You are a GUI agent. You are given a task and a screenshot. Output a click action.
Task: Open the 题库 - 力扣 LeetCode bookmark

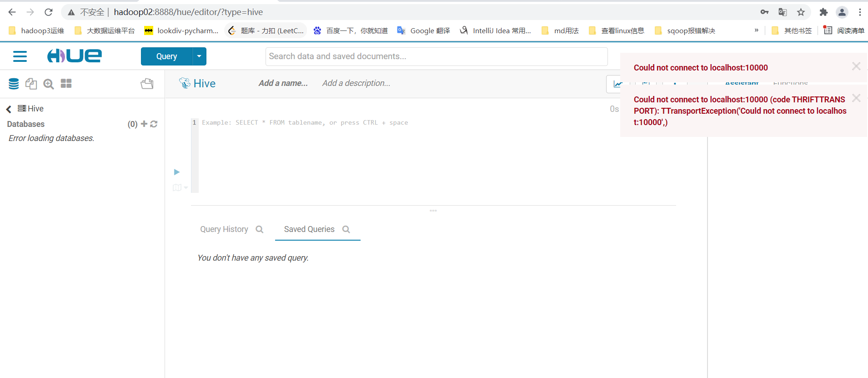(266, 30)
